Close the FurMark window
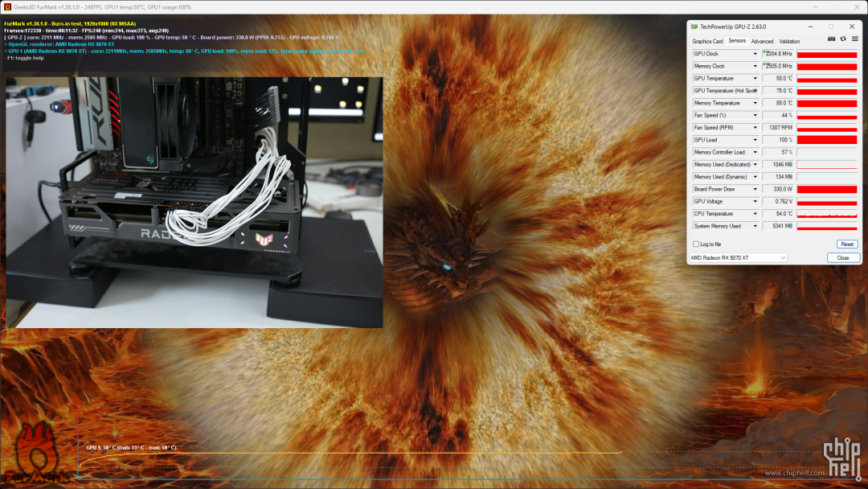 click(x=857, y=7)
